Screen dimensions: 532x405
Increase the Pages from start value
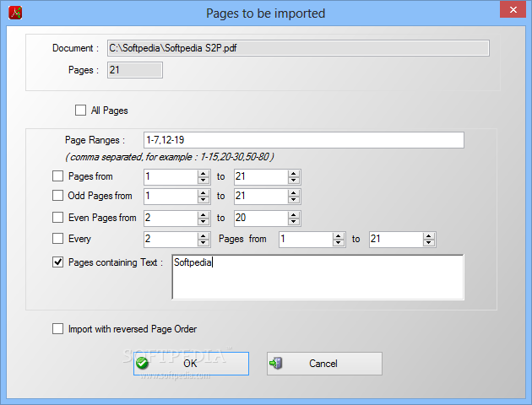pyautogui.click(x=204, y=174)
